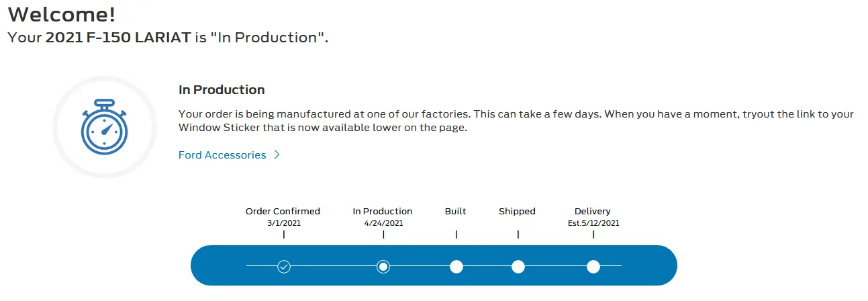Image resolution: width=868 pixels, height=301 pixels.
Task: Click the chevron arrow beside Ford Accessories
Action: [276, 155]
